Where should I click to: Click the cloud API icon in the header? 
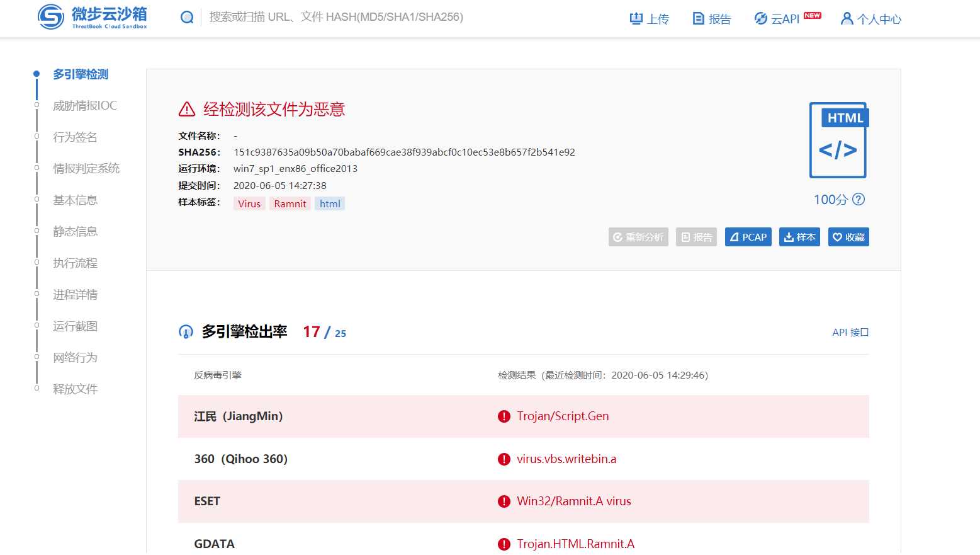(761, 18)
